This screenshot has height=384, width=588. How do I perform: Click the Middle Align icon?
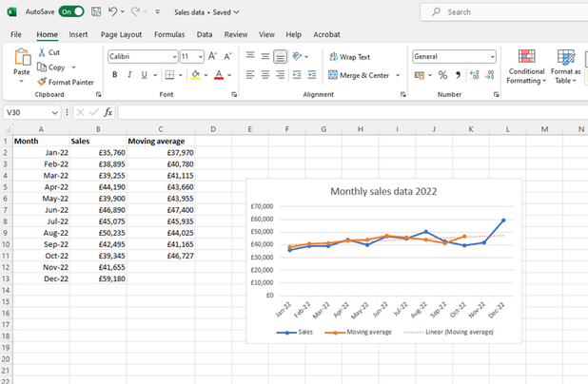coord(265,56)
